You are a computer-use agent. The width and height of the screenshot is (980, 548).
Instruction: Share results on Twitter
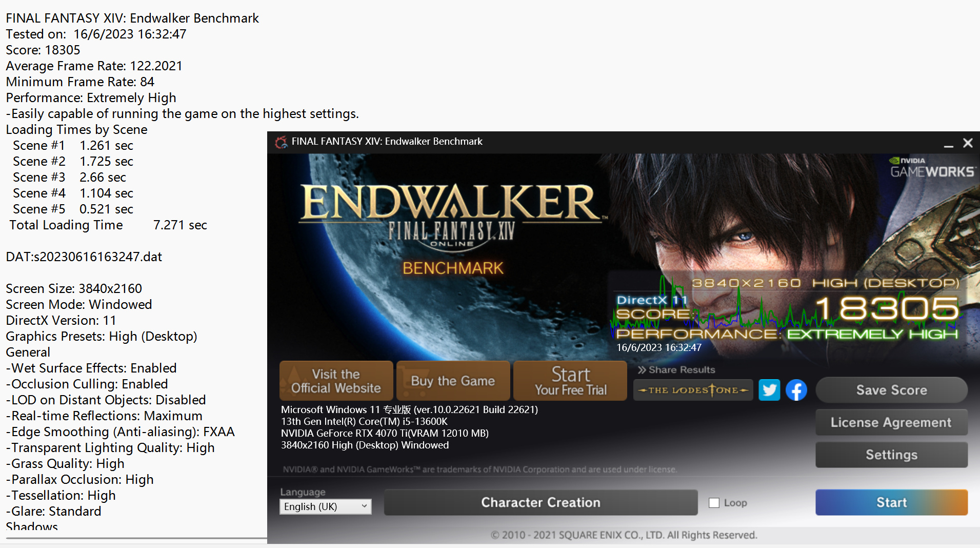click(x=769, y=390)
